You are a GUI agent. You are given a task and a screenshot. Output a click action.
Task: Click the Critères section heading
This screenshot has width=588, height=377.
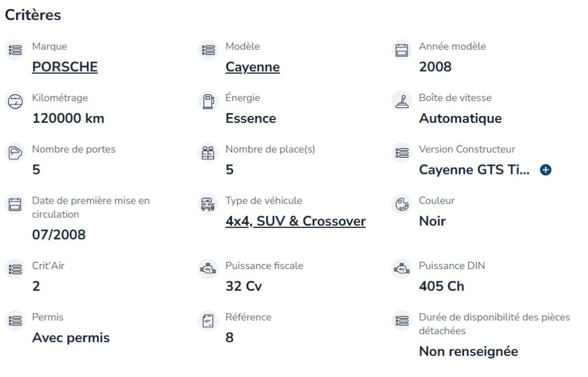[x=33, y=15]
